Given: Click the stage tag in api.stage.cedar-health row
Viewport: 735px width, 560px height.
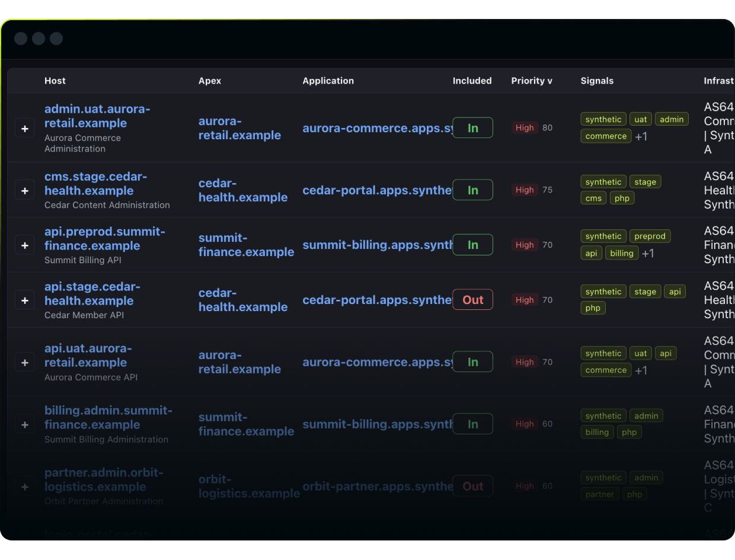Looking at the screenshot, I should pos(645,292).
